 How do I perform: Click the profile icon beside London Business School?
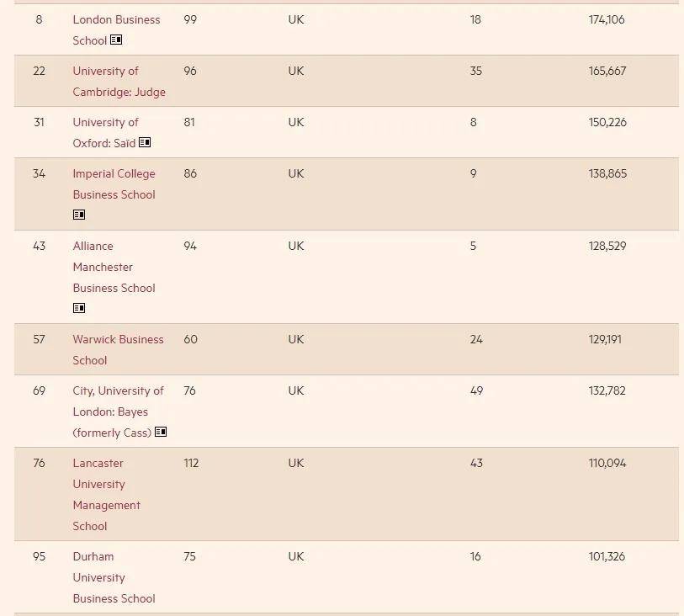116,40
